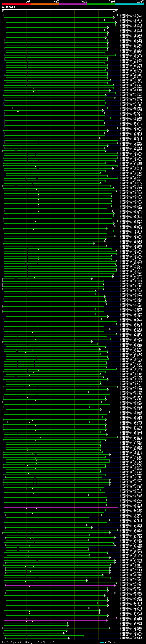Select the UniRef100_A1D013 entry
Viewport: 146px width, 644px height.
click(131, 357)
